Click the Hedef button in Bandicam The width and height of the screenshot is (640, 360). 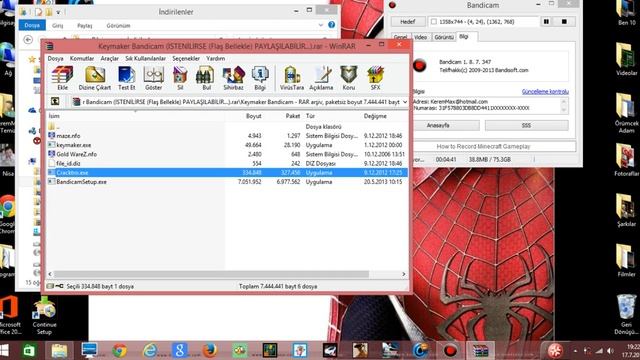407,22
